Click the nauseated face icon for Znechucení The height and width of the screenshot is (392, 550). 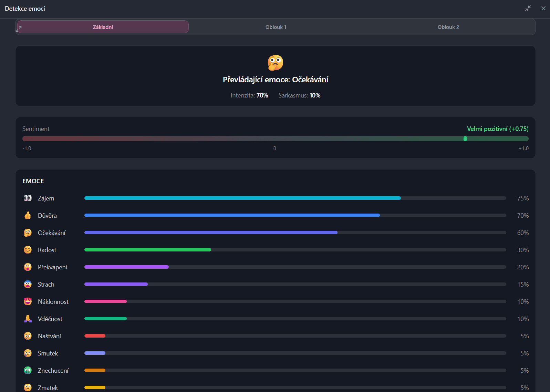pyautogui.click(x=28, y=370)
